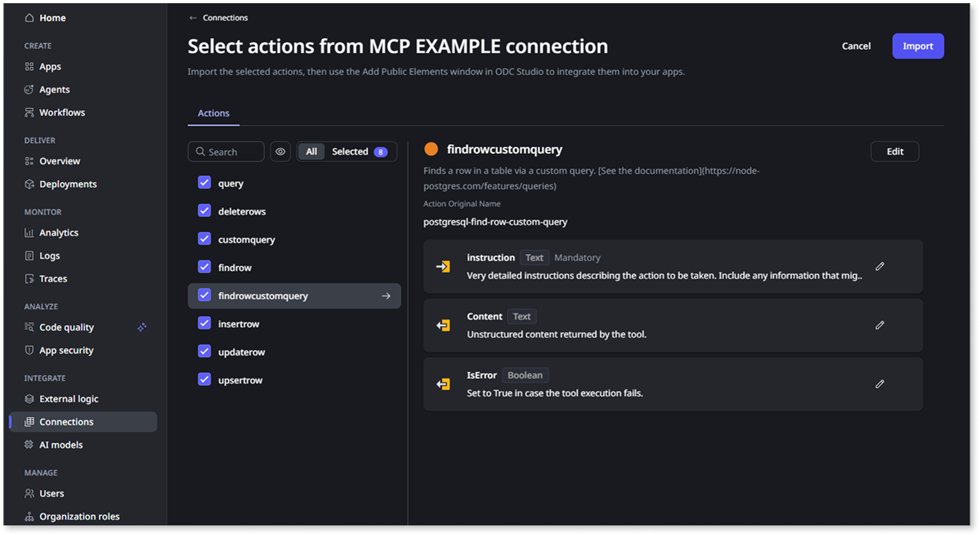Click the Logs sidebar icon
The height and width of the screenshot is (535, 980).
(29, 256)
